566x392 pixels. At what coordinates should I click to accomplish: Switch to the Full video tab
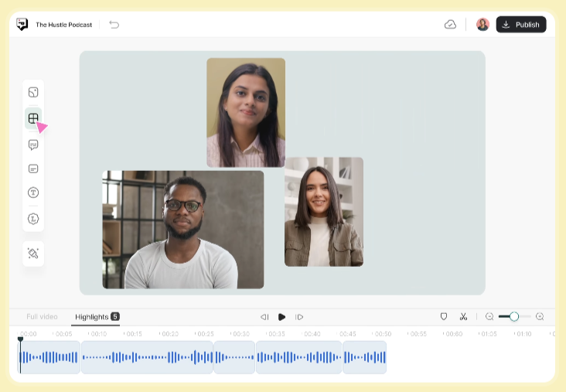pos(42,316)
